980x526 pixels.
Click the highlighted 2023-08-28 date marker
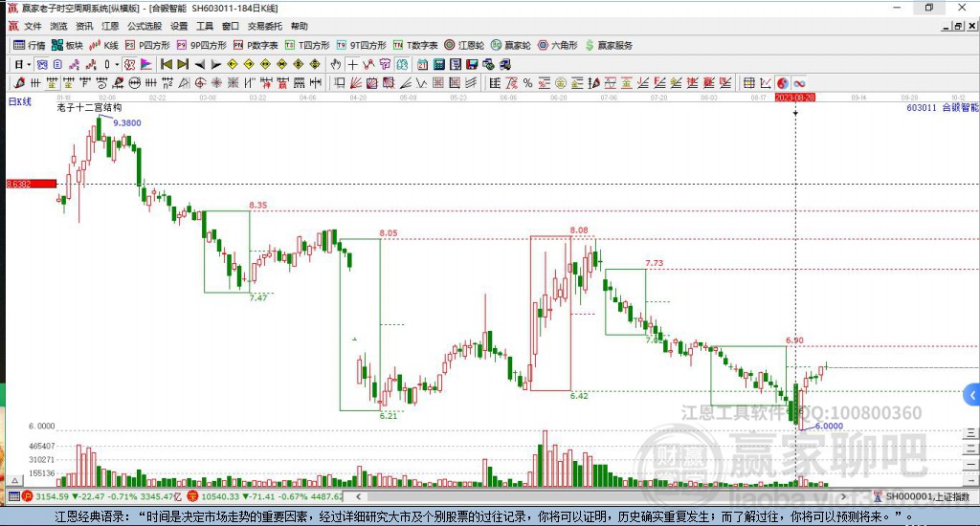click(x=795, y=98)
